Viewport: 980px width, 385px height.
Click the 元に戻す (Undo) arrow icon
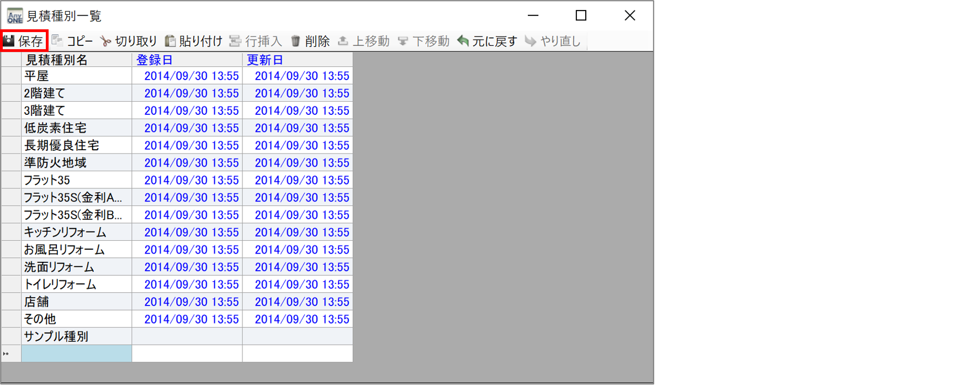click(x=463, y=41)
